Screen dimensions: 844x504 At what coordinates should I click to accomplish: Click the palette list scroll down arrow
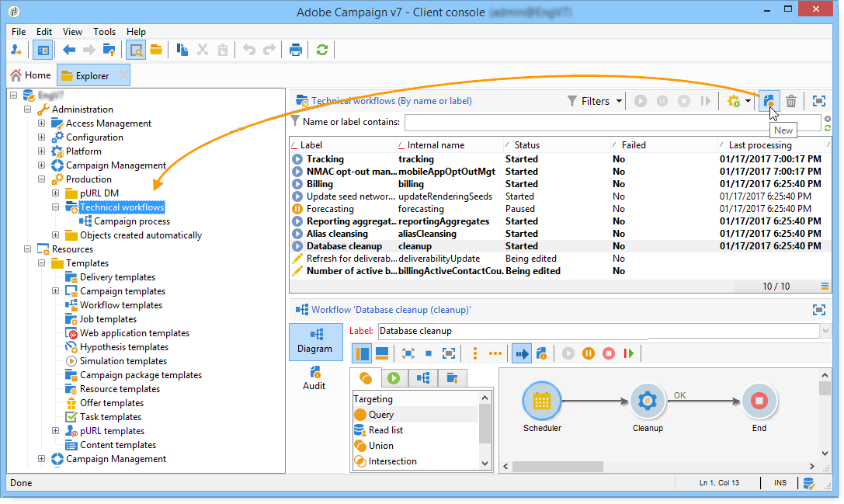(485, 463)
